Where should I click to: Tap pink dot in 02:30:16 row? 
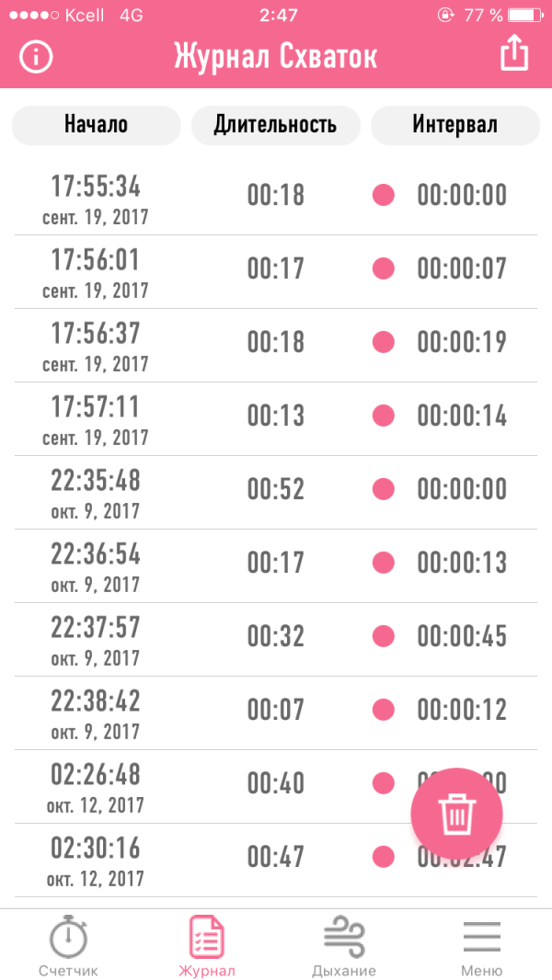point(383,857)
